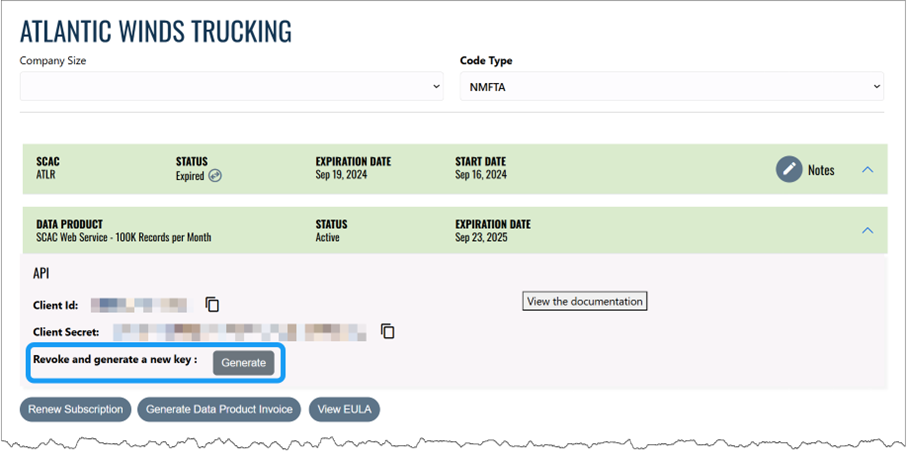Copy the Client Secret value
907x455 pixels.
(388, 331)
